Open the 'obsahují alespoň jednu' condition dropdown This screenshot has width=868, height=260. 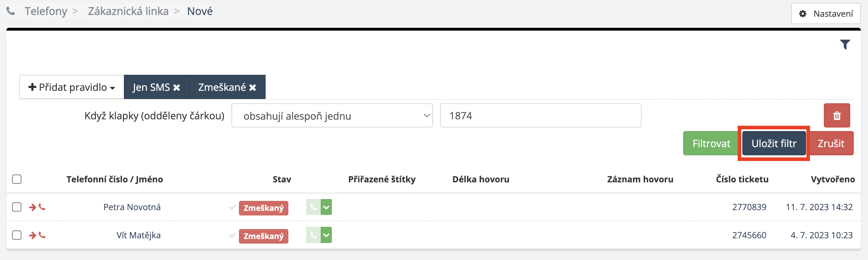point(332,116)
